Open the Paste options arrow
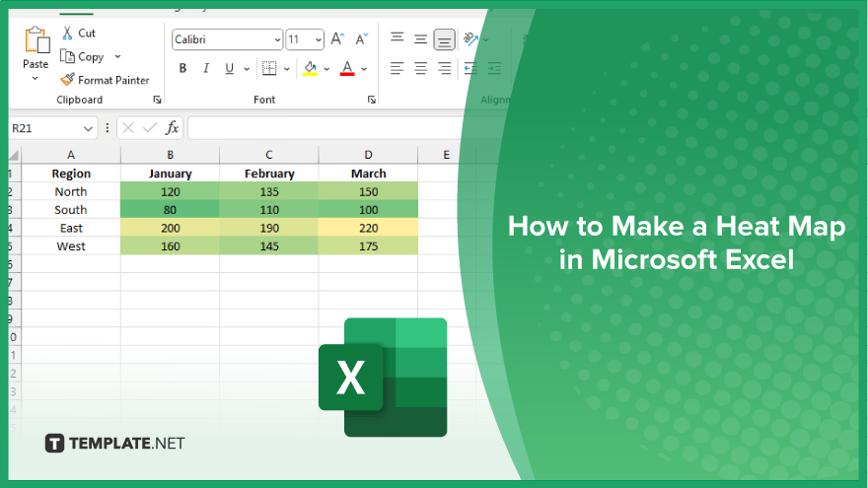The height and width of the screenshot is (488, 868). point(35,79)
